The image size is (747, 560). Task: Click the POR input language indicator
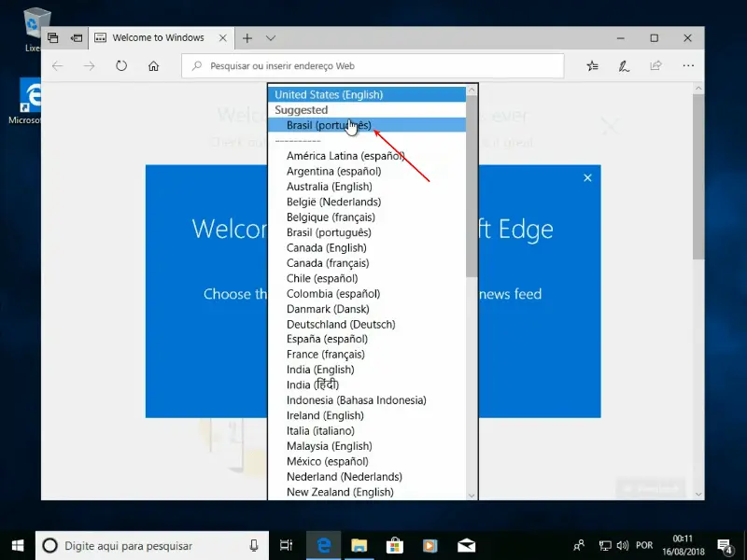click(644, 546)
